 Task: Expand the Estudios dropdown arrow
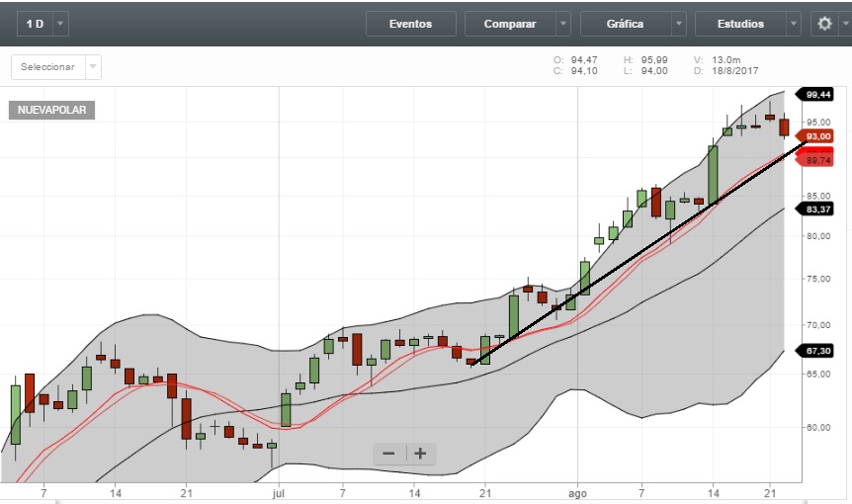tap(794, 24)
